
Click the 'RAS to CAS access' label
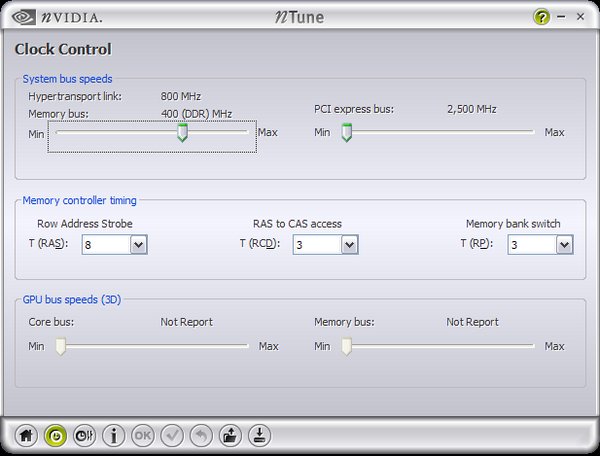297,224
